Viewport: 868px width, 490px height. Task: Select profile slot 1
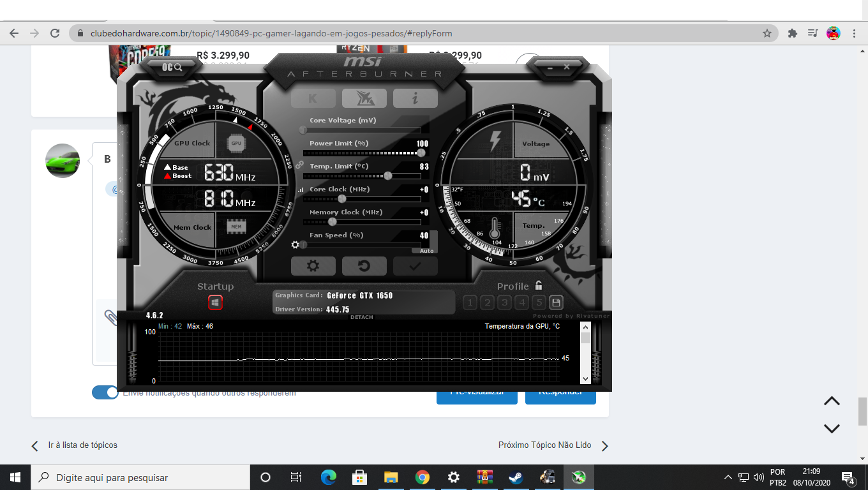tap(470, 302)
